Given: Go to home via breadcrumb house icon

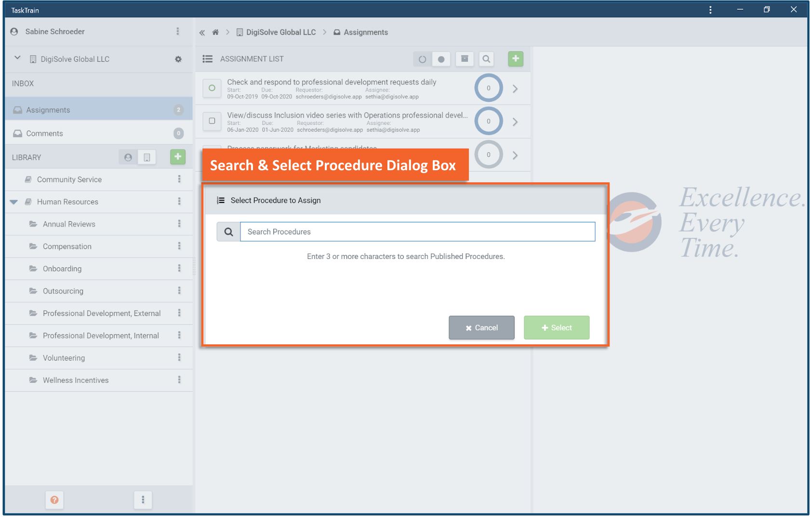Looking at the screenshot, I should click(x=215, y=32).
